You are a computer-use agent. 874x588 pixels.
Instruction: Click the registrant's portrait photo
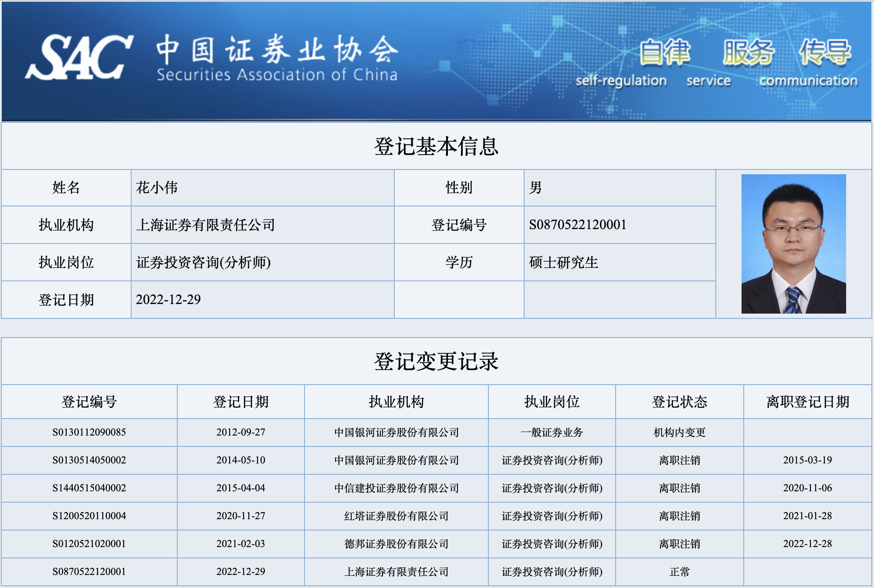[x=793, y=244]
